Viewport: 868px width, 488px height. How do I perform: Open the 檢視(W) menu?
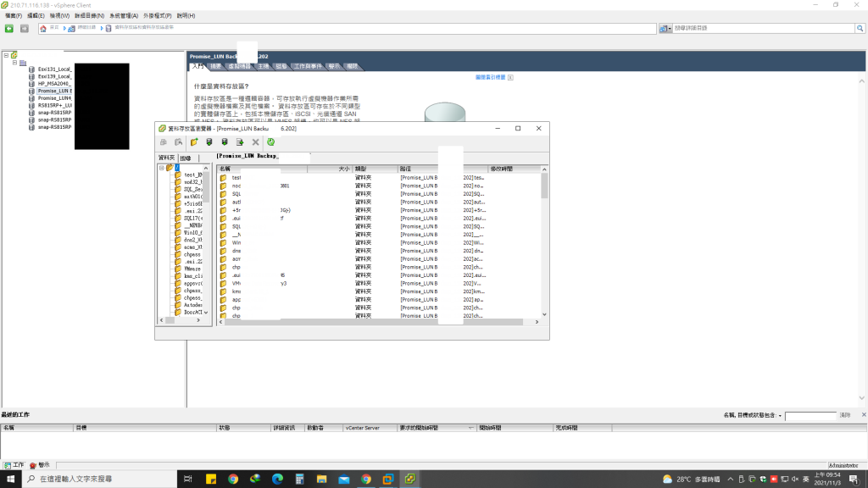pyautogui.click(x=59, y=16)
